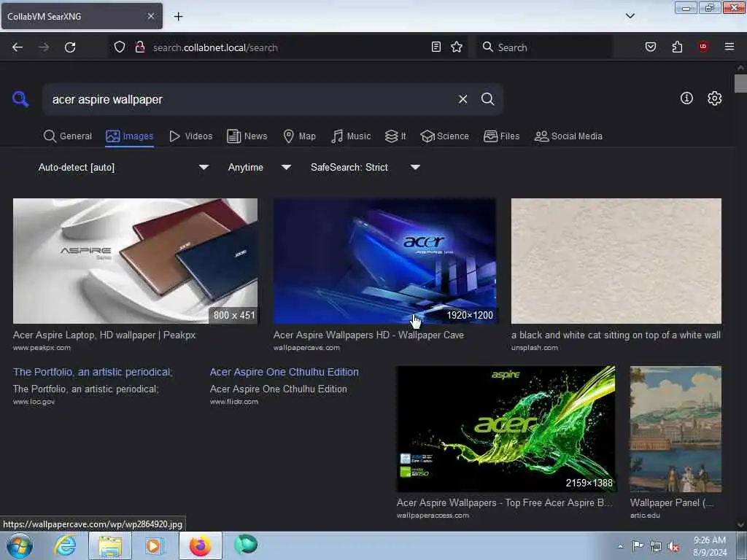The height and width of the screenshot is (560, 747).
Task: Switch to the Social Media category tab
Action: click(x=568, y=136)
